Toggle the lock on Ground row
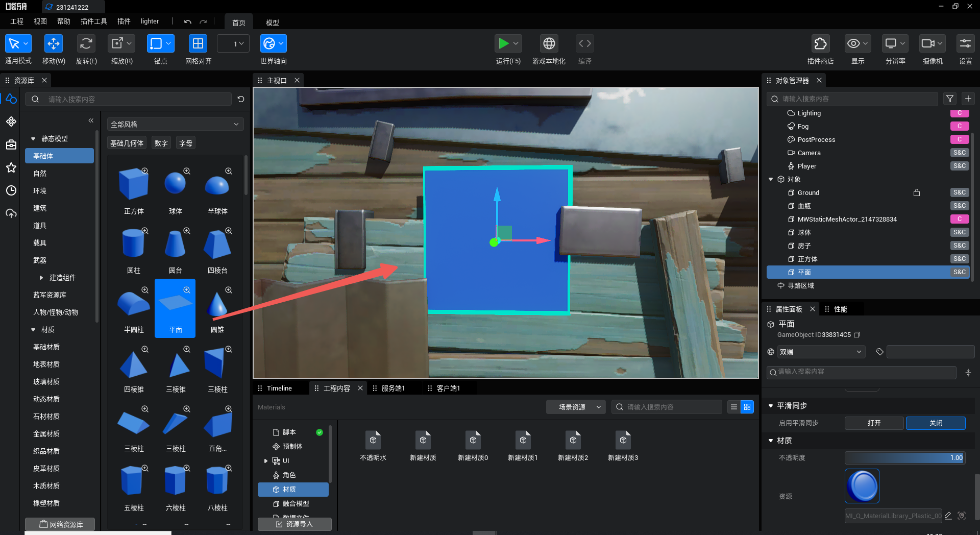This screenshot has width=980, height=535. [917, 192]
